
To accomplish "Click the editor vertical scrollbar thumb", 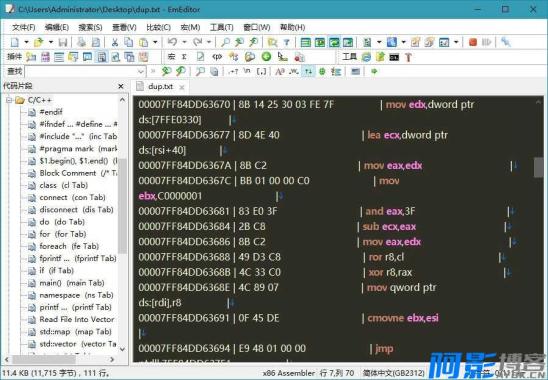I will click(538, 167).
